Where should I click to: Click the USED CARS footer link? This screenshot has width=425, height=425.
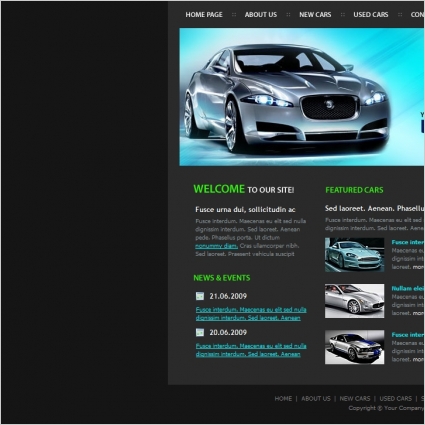pyautogui.click(x=396, y=399)
